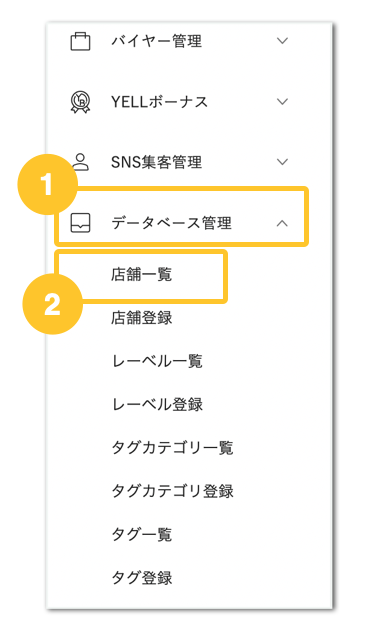The image size is (376, 634).
Task: Select タグ登録 at the bottom
Action: [x=142, y=577]
